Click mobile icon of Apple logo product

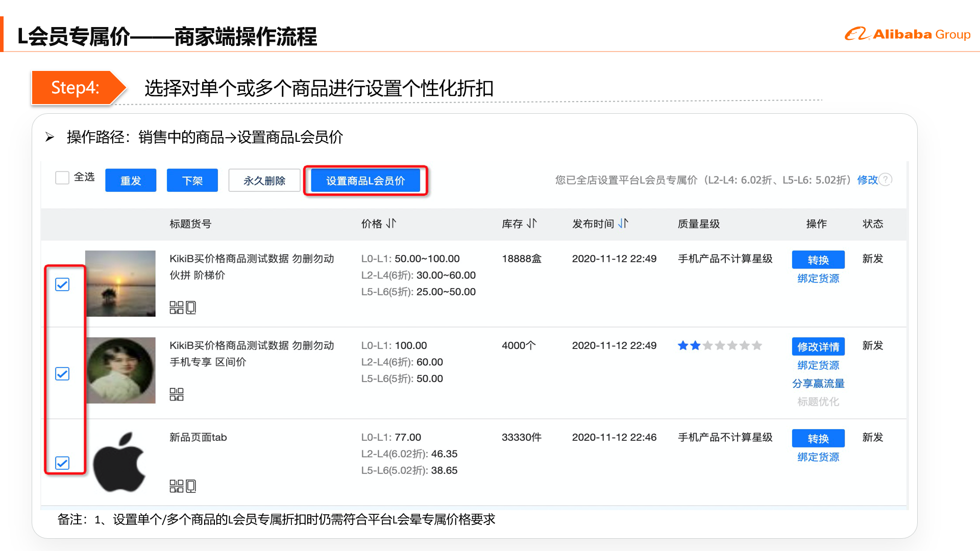click(191, 486)
